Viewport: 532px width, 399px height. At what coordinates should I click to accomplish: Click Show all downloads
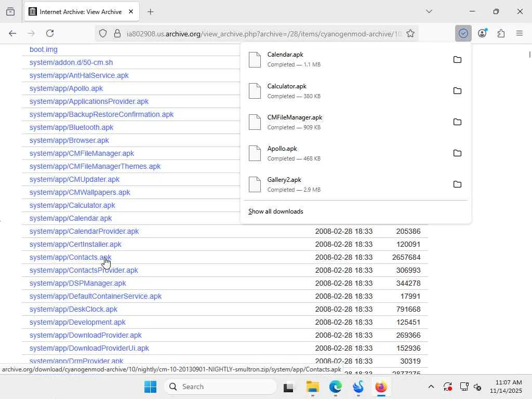[275, 211]
